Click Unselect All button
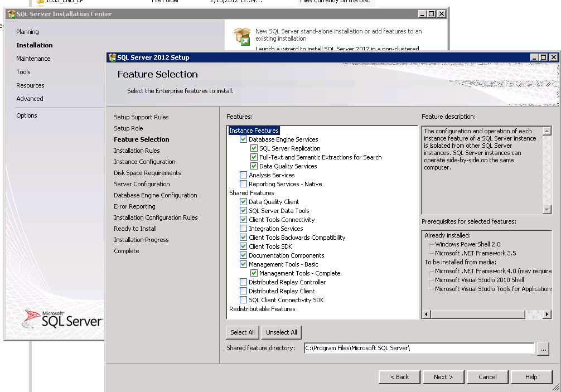The height and width of the screenshot is (392, 561). coord(282,332)
